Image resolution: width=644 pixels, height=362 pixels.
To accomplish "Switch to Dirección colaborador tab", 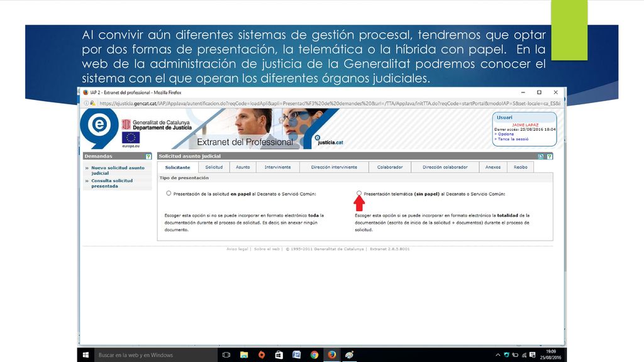I will (445, 167).
